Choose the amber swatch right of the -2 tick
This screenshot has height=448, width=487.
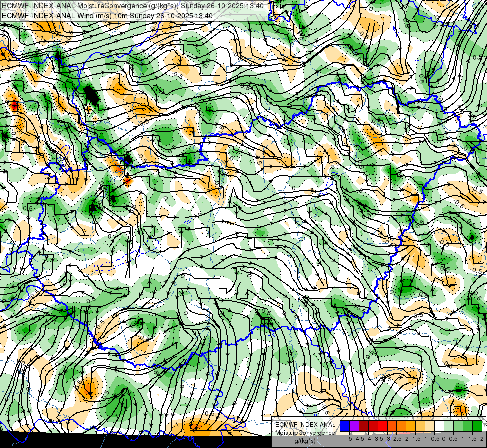click(x=411, y=426)
